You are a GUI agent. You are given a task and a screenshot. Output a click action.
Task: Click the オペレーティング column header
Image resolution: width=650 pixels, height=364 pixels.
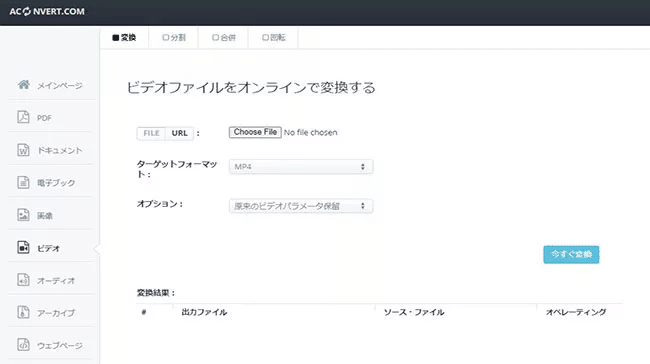tap(576, 312)
